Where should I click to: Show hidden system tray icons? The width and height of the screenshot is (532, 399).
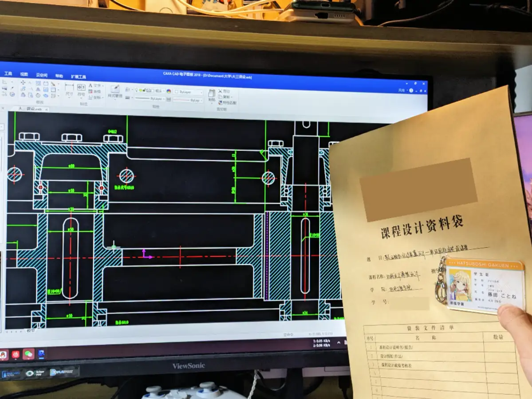point(338,342)
